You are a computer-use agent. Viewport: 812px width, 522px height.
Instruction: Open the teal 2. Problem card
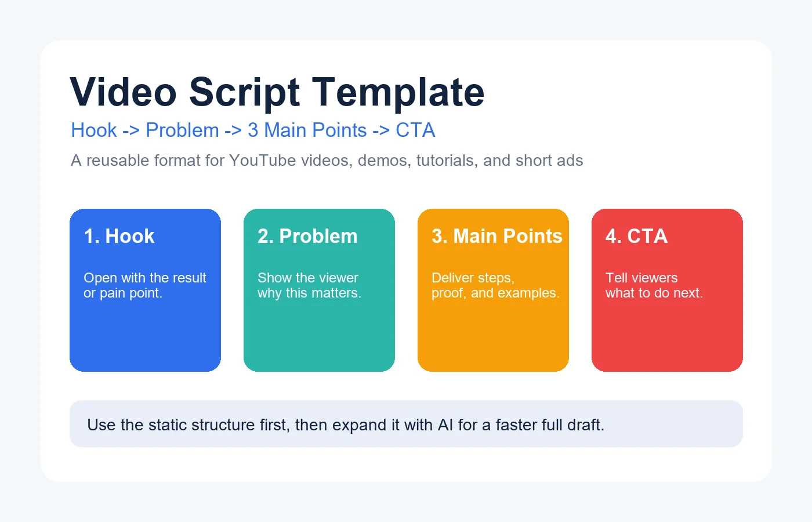[319, 290]
